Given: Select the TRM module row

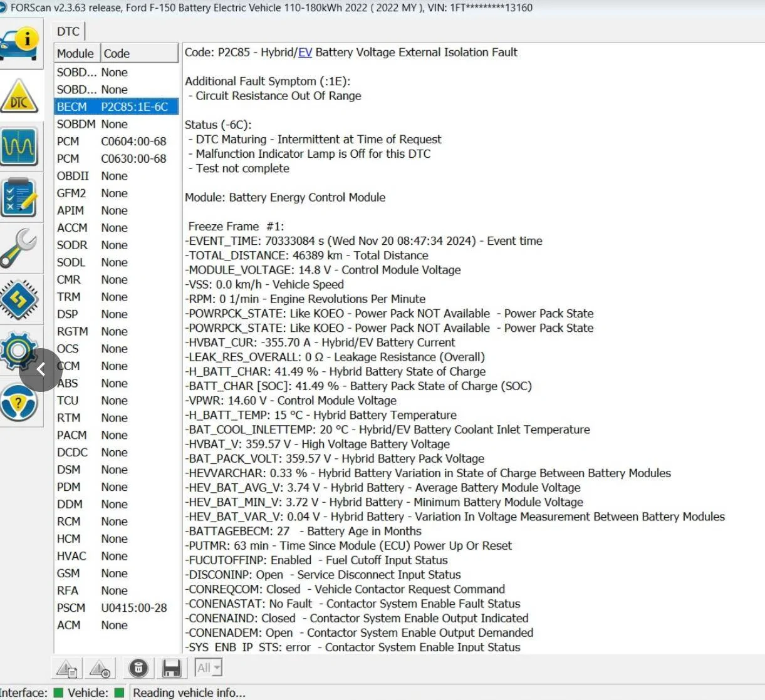Looking at the screenshot, I should 117,297.
